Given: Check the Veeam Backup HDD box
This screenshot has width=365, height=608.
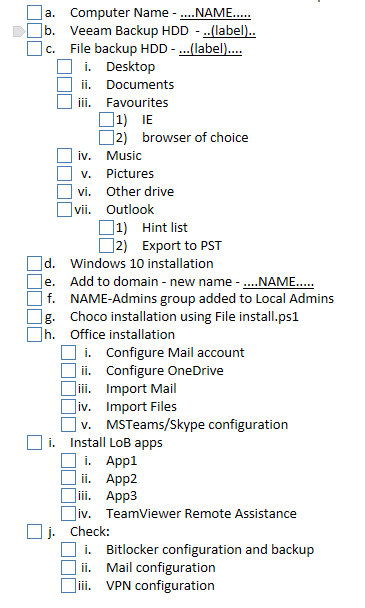Looking at the screenshot, I should [35, 31].
